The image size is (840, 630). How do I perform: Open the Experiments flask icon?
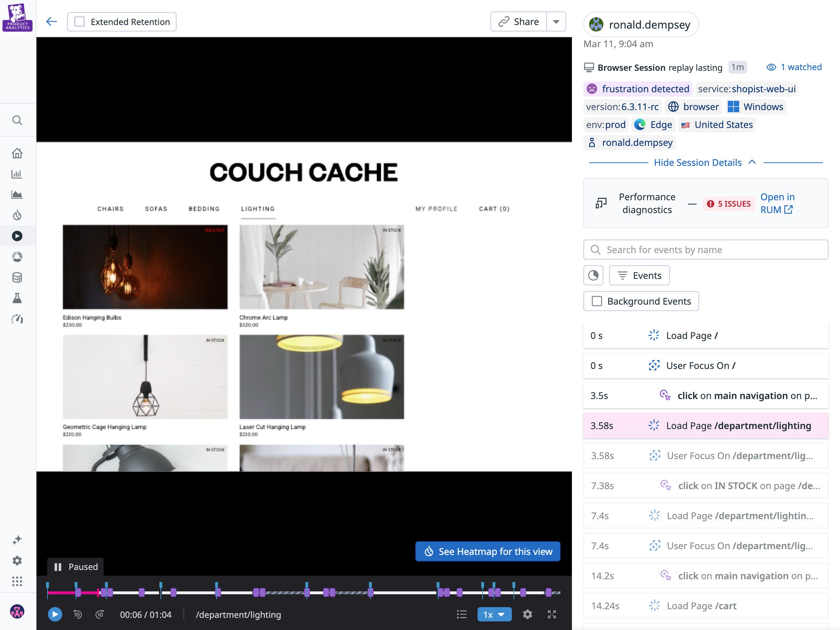(17, 298)
